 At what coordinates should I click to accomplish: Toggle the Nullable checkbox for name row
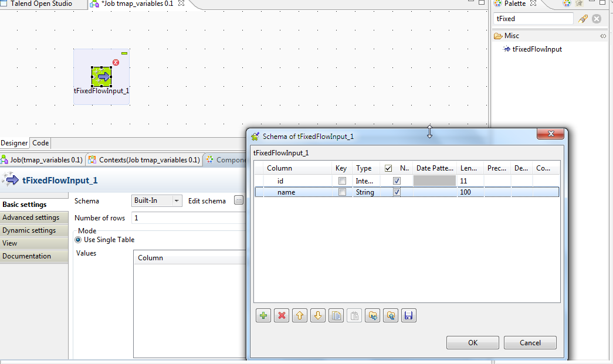397,192
